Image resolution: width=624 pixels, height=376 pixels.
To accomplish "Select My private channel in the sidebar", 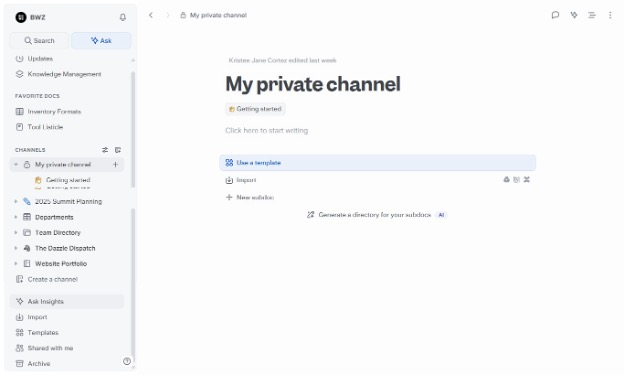I will click(x=62, y=164).
